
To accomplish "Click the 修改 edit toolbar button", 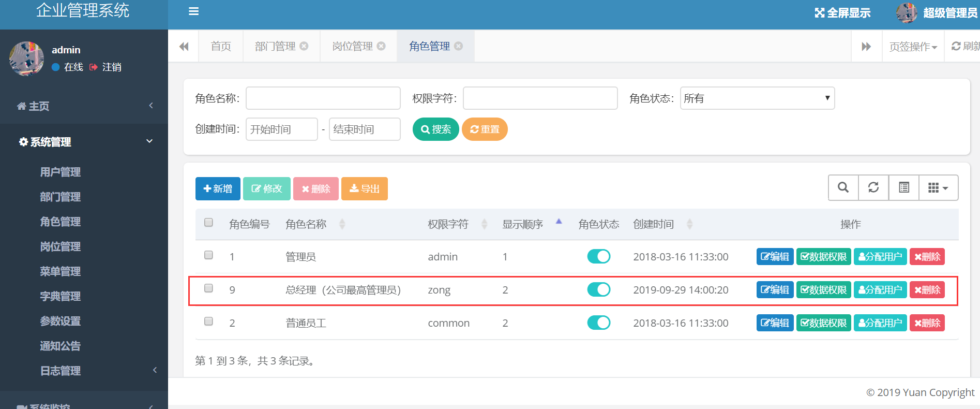I will tap(267, 188).
